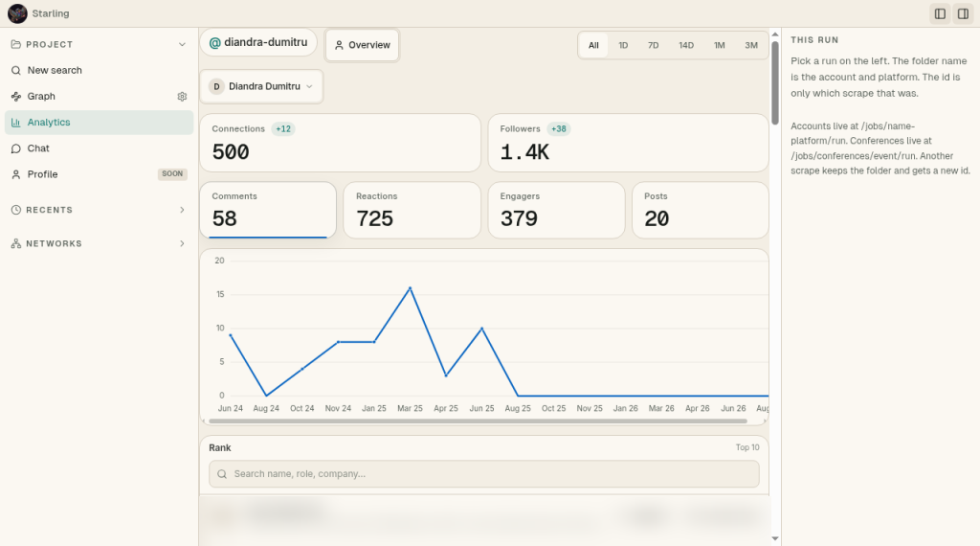
Task: Open New search in sidebar
Action: [x=99, y=70]
